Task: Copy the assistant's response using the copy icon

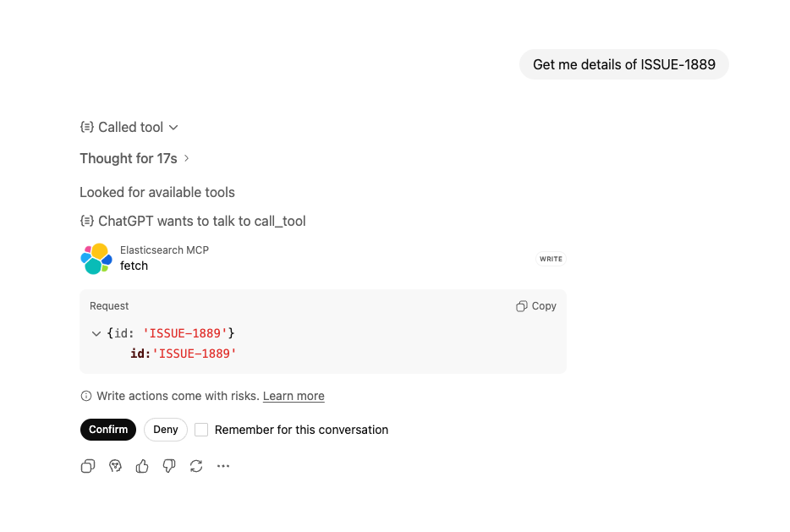Action: coord(87,466)
